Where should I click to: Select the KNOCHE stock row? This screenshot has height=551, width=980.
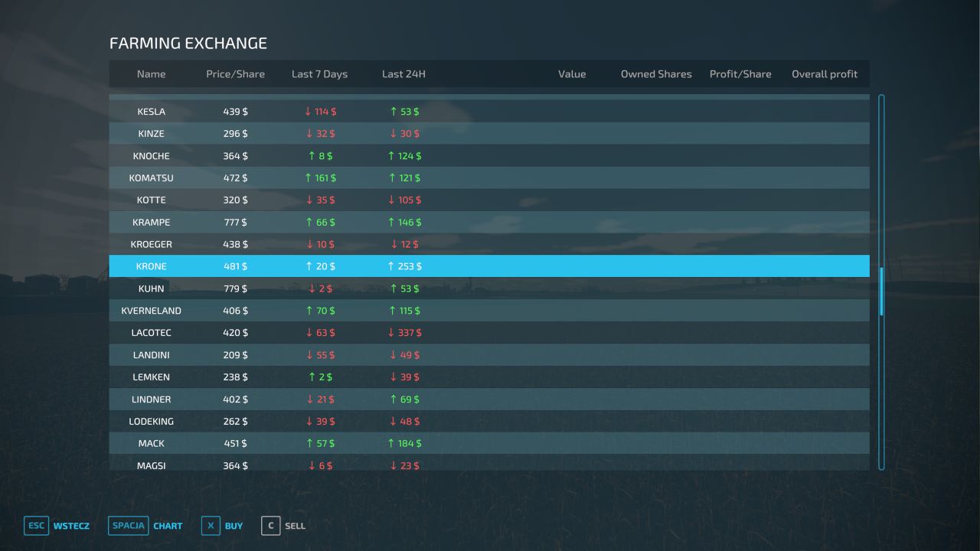[x=489, y=156]
